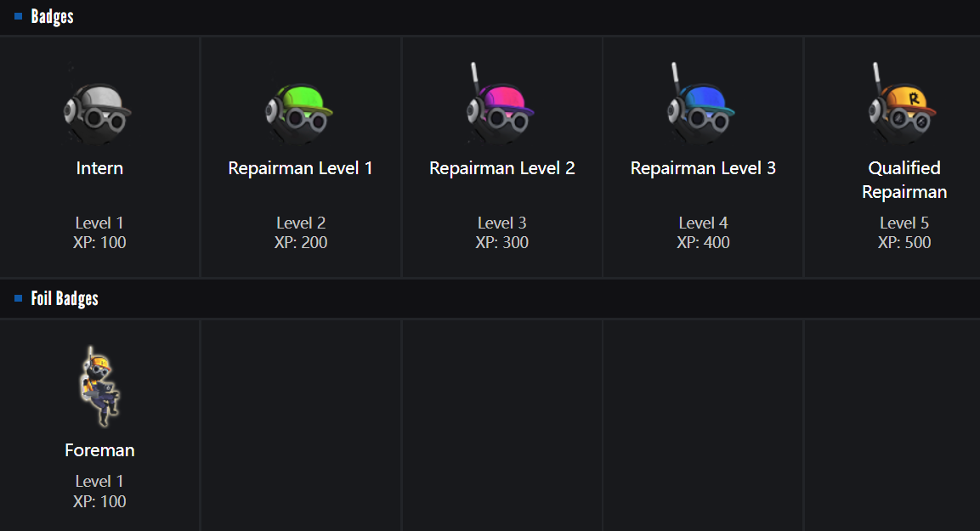Click the Level 2 label under Repairman Level 1
The height and width of the screenshot is (531, 980).
pos(300,223)
